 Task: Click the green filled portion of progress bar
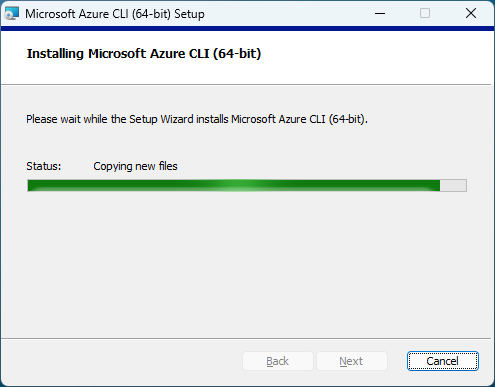click(x=133, y=185)
